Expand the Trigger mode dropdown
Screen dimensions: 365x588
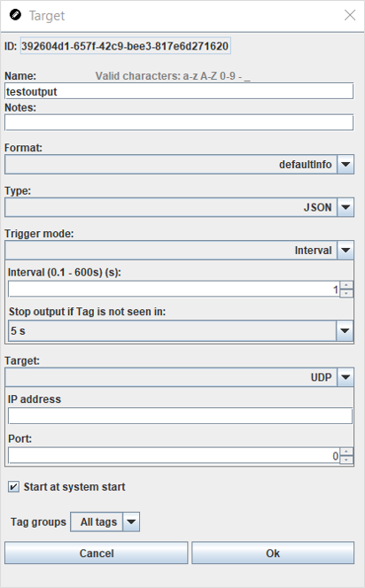[x=179, y=250]
